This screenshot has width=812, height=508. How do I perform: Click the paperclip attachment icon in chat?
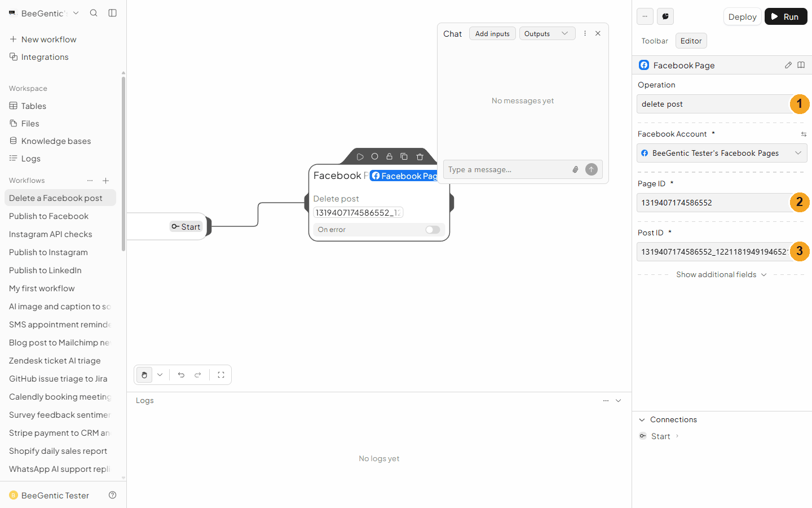575,169
